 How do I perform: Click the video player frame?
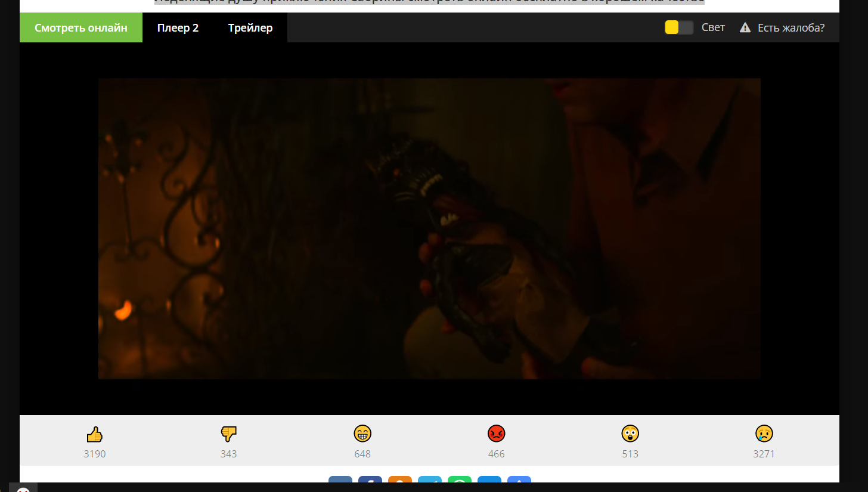pos(429,228)
